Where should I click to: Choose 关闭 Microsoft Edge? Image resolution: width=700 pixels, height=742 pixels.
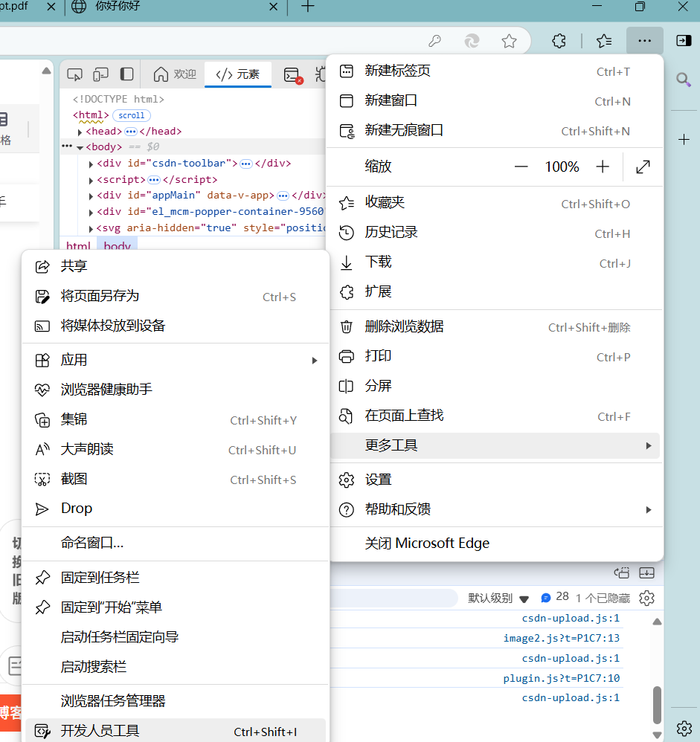(495, 543)
